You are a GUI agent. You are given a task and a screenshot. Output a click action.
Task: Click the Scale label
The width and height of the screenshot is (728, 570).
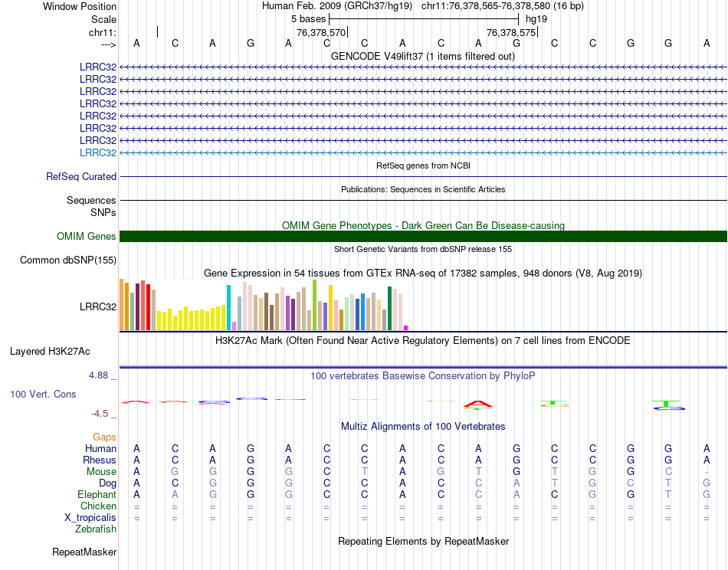[103, 19]
